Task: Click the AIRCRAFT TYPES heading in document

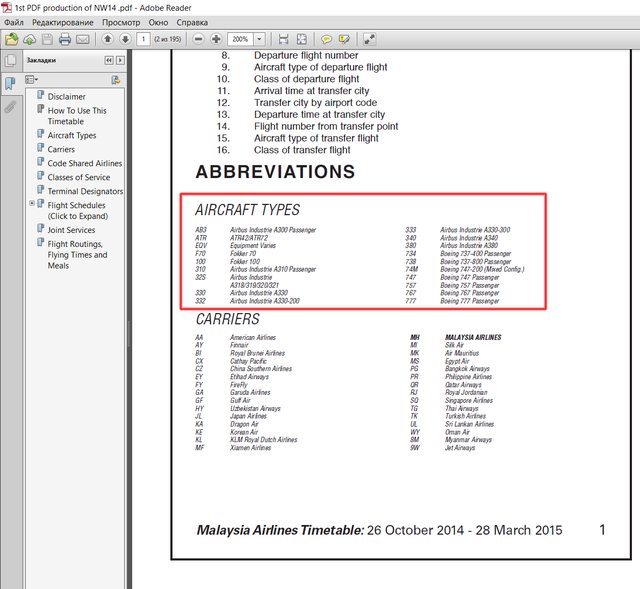Action: pos(247,210)
